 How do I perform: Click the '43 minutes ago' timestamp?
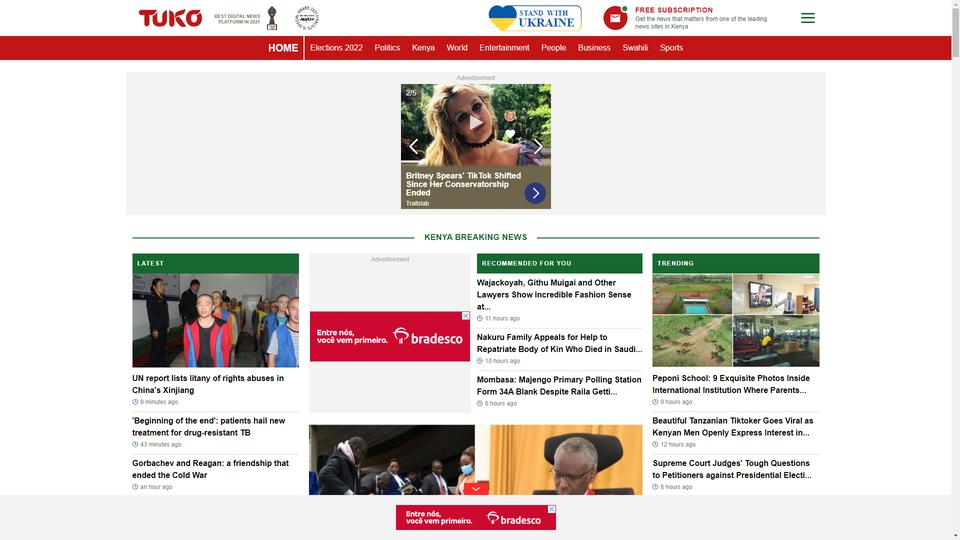160,444
